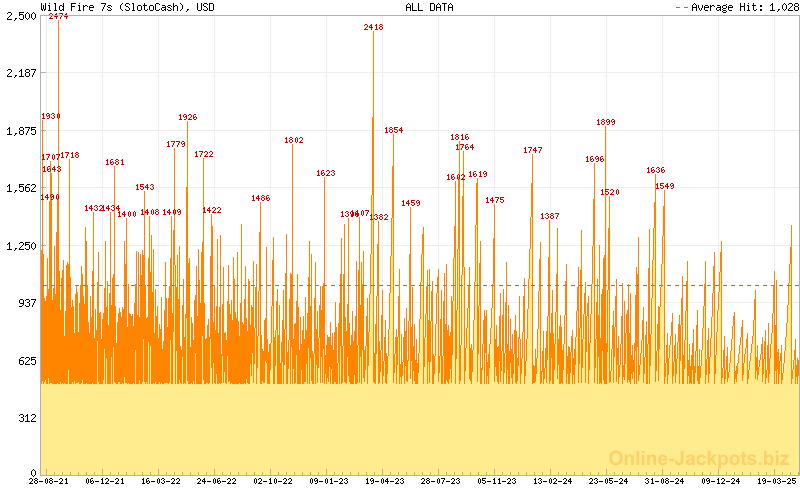Click the 1623 peak value label
Viewport: 800px width, 490px height.
click(325, 173)
